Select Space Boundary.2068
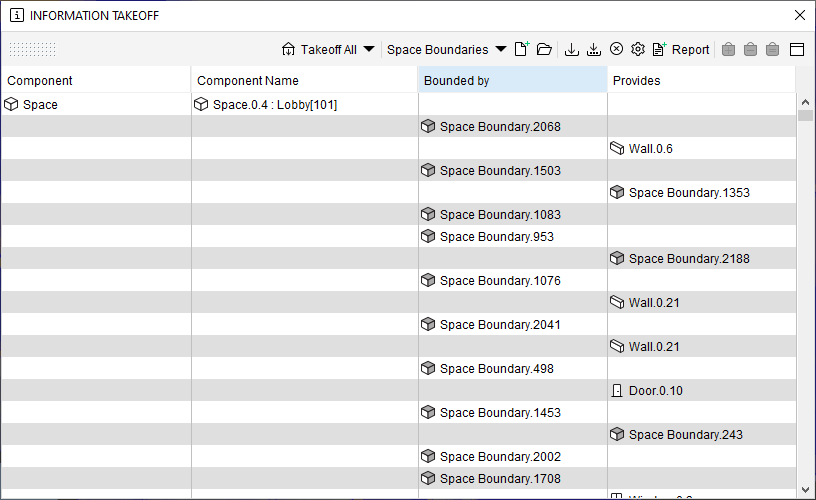This screenshot has width=816, height=500. point(500,126)
